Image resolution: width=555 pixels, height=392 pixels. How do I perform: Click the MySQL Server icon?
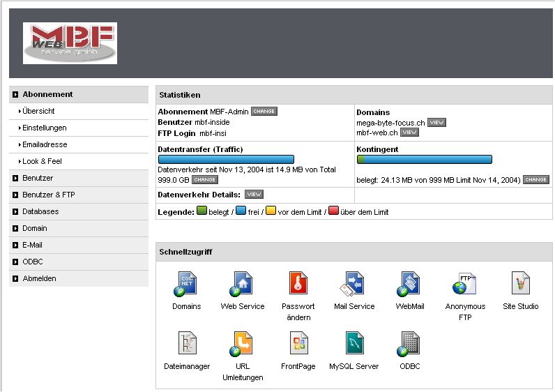coord(353,344)
